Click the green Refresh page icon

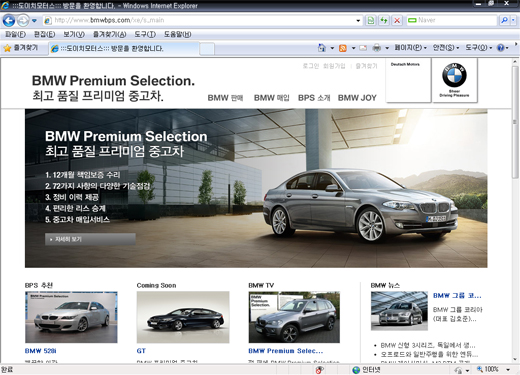[x=384, y=20]
